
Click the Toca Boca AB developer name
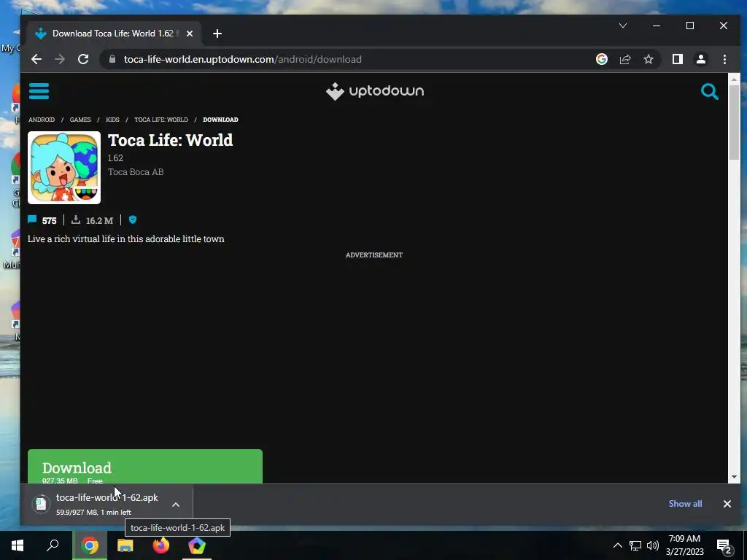136,172
